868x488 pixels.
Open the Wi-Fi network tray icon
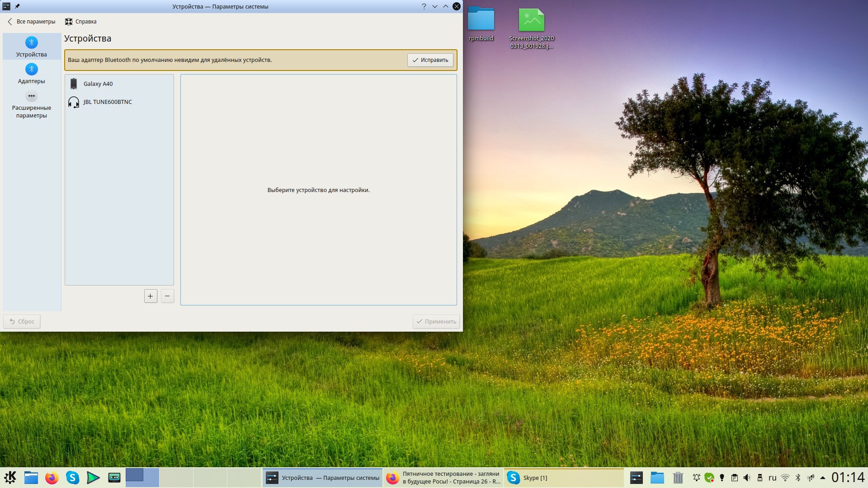pos(785,478)
